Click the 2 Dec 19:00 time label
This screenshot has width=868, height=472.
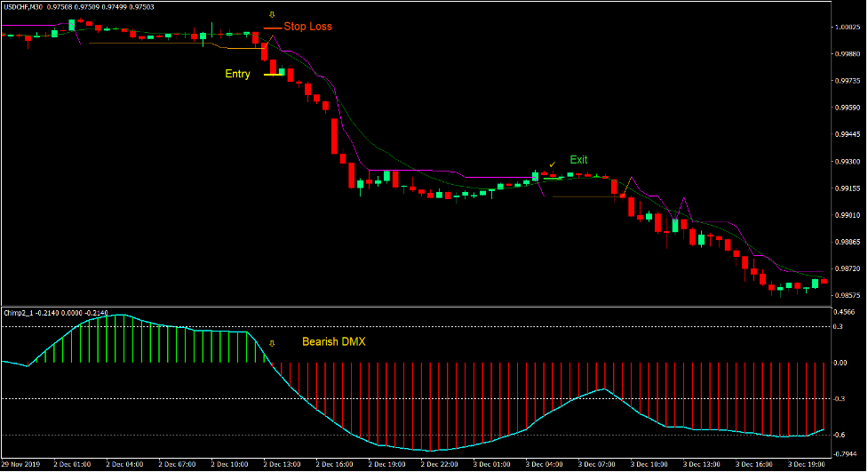click(387, 464)
